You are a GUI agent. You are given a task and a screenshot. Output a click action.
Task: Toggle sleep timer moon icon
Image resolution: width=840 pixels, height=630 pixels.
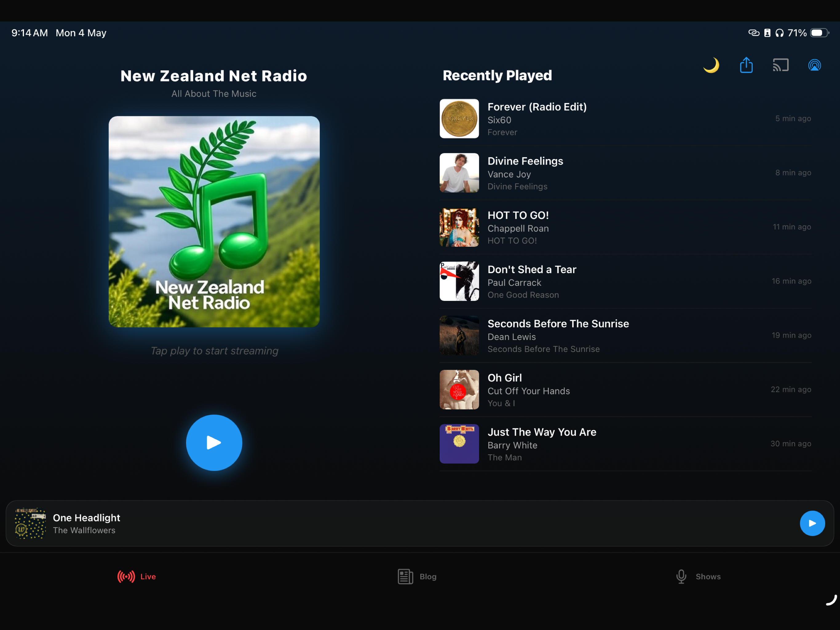[x=711, y=65]
